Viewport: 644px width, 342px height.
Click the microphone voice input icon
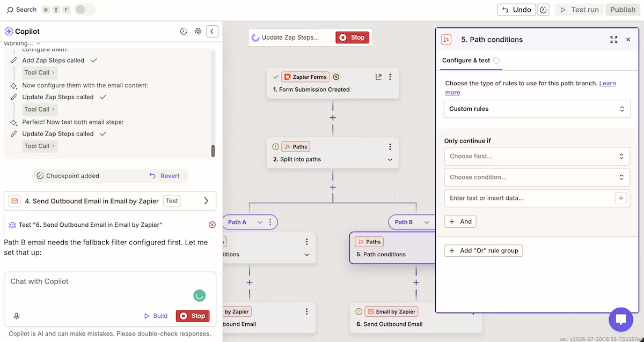[17, 316]
